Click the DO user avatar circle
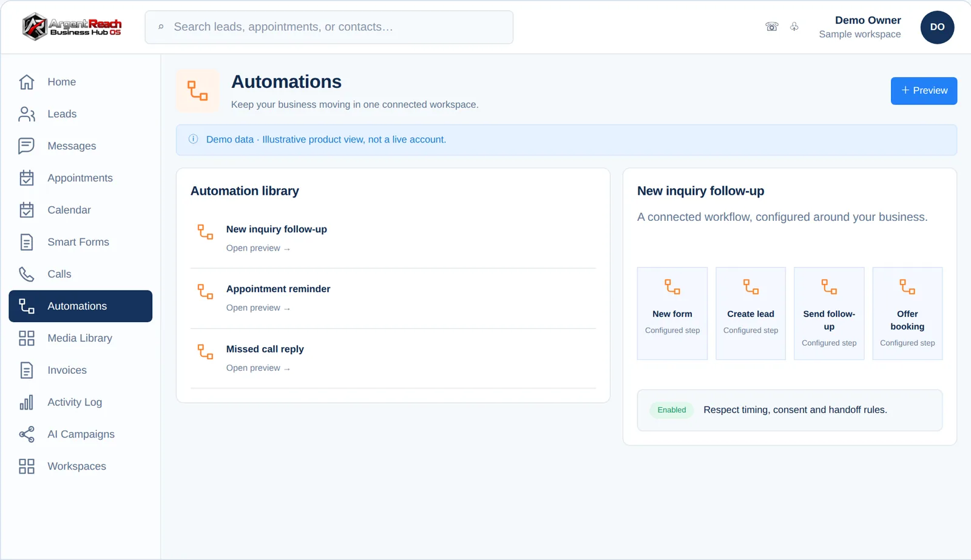The image size is (971, 560). [937, 27]
